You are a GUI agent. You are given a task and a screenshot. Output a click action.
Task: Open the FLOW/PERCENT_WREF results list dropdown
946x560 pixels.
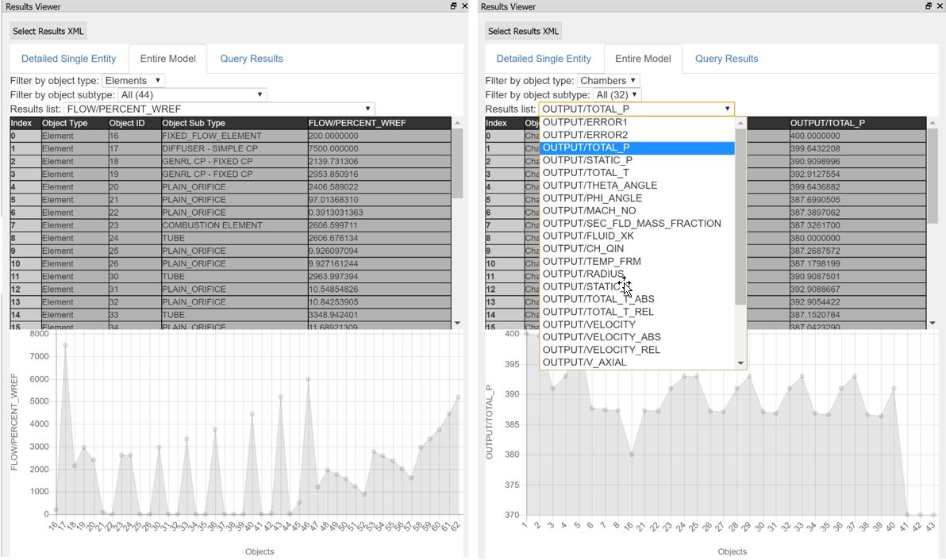pyautogui.click(x=218, y=109)
